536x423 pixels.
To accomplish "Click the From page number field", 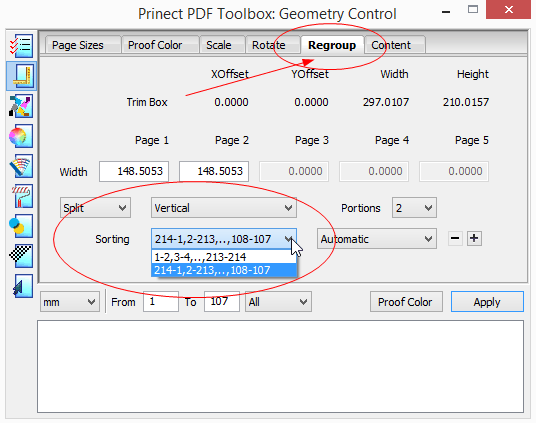I will pyautogui.click(x=161, y=302).
